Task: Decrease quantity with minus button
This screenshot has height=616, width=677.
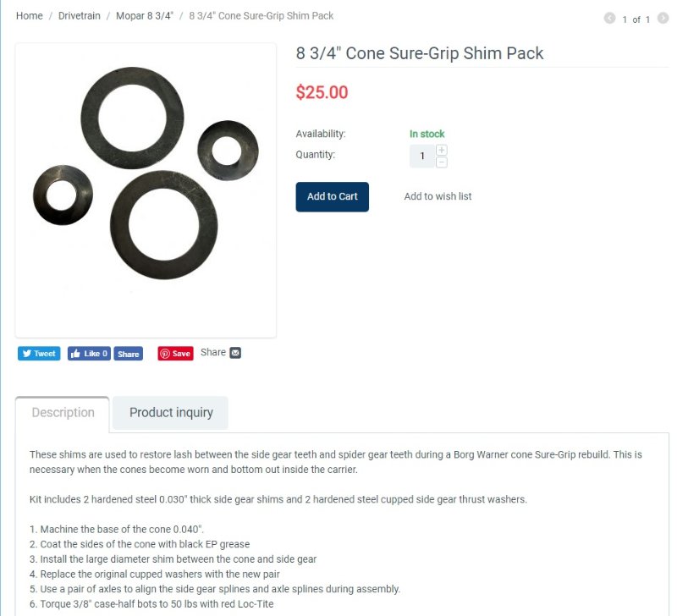Action: click(442, 162)
